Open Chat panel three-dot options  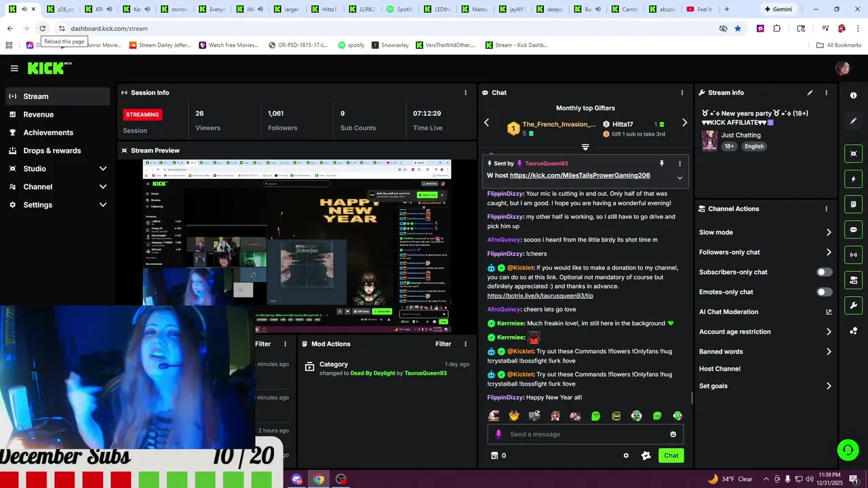point(682,93)
